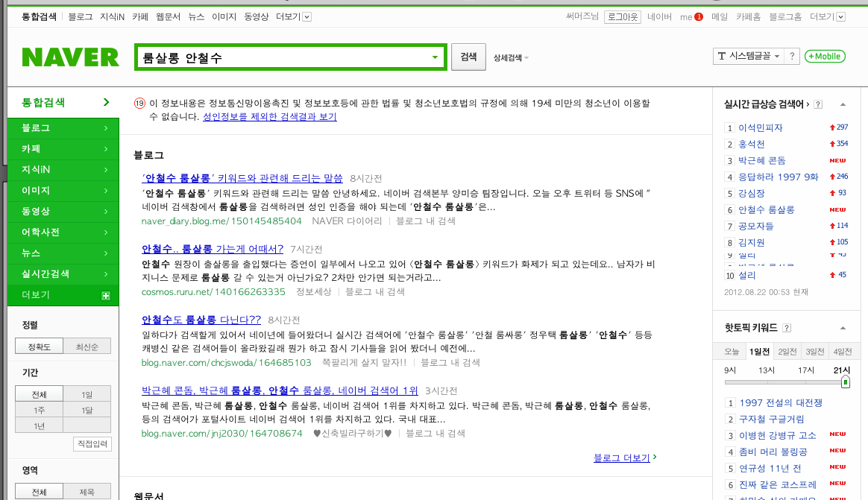Select 1년 period filter
This screenshot has height=500, width=868.
pos(40,425)
